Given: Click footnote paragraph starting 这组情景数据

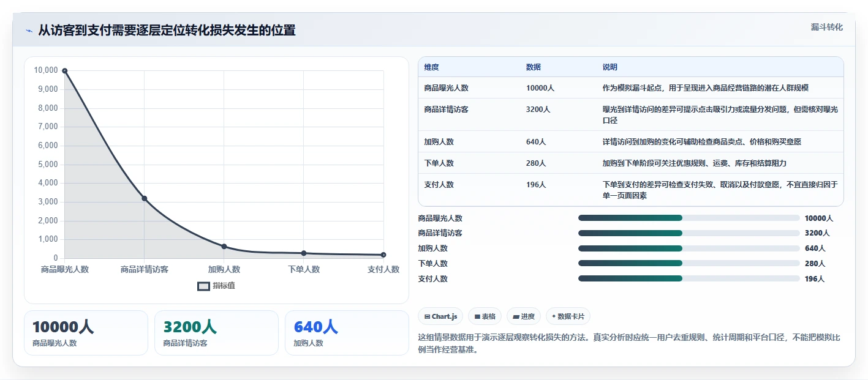Looking at the screenshot, I should [628, 344].
